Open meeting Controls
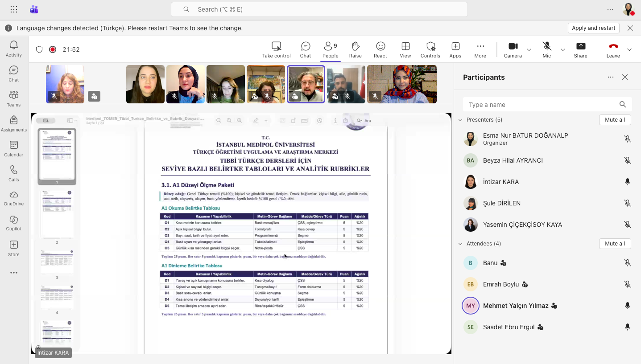Image resolution: width=641 pixels, height=364 pixels. click(430, 50)
